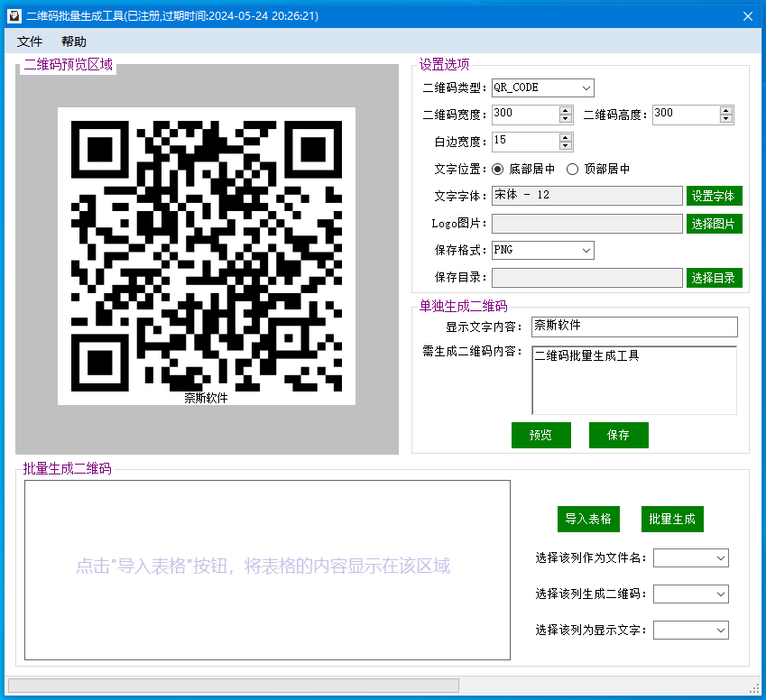Close the 二维码批量生成工具 window

(x=747, y=16)
